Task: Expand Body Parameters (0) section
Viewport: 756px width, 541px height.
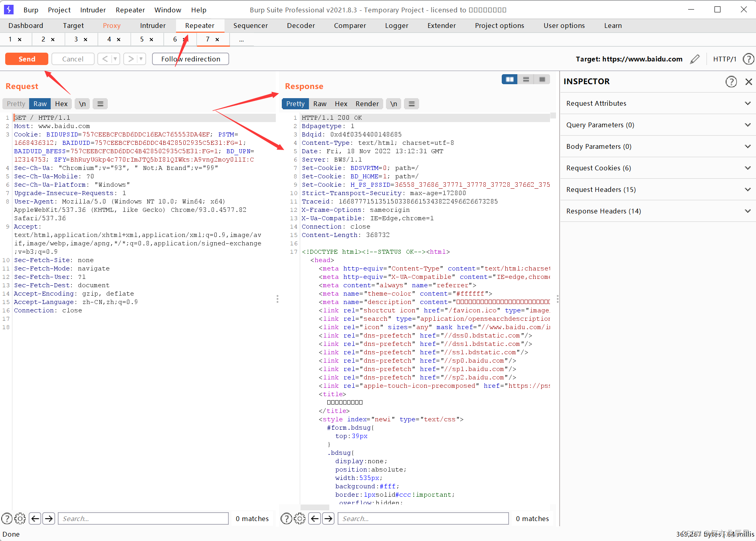Action: point(658,146)
